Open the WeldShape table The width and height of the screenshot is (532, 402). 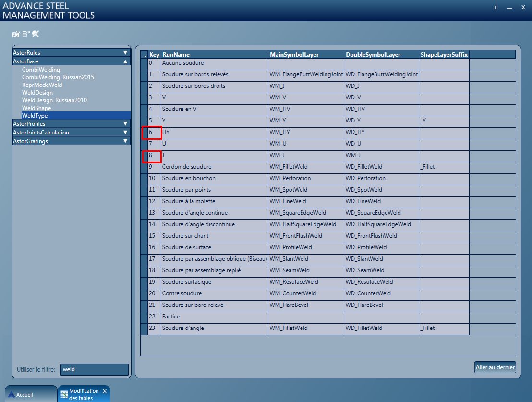(x=36, y=108)
